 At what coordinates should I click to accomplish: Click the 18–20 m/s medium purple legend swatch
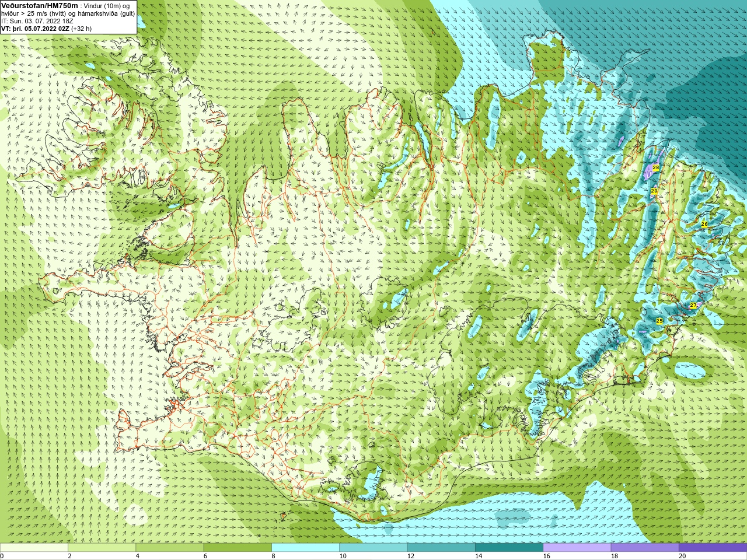pos(645,548)
